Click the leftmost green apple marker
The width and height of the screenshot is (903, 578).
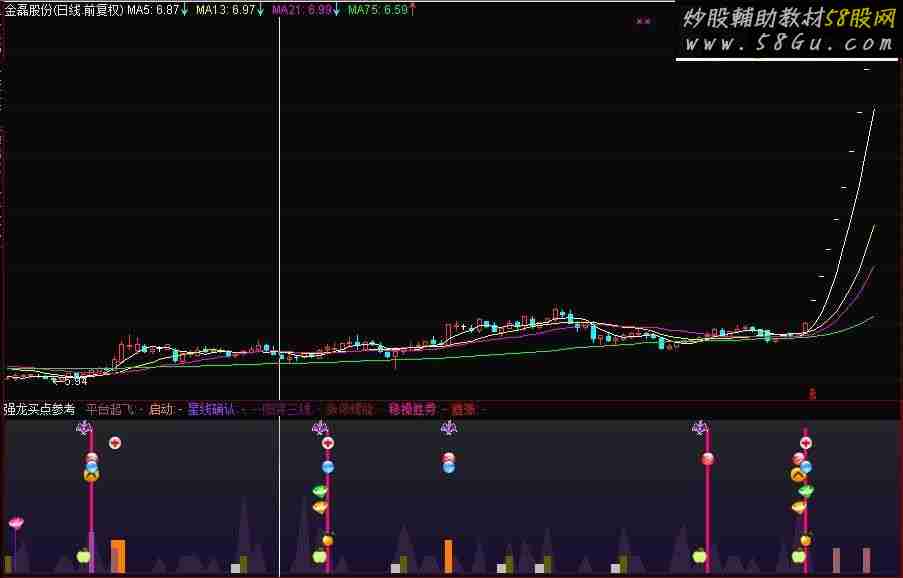84,556
